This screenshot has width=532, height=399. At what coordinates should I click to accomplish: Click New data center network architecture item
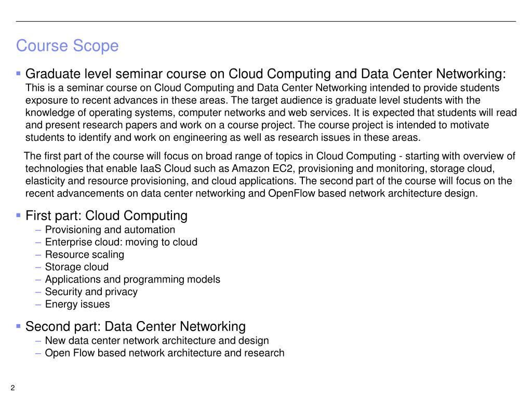tap(157, 340)
